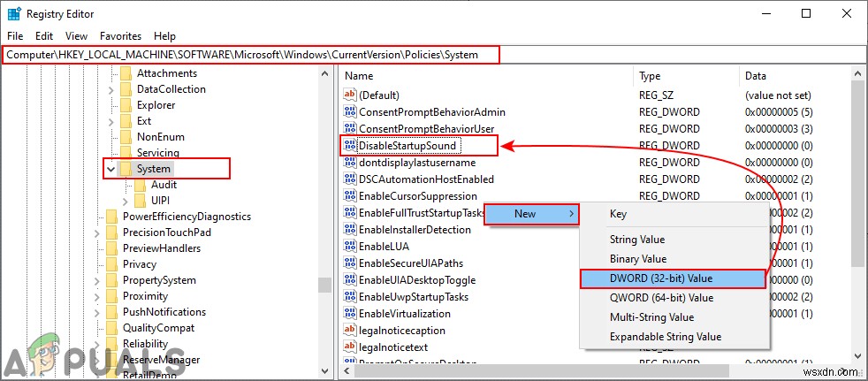Click the EnableFullTrustStartupTasks DWORD icon
This screenshot has width=868, height=381.
pyautogui.click(x=350, y=213)
